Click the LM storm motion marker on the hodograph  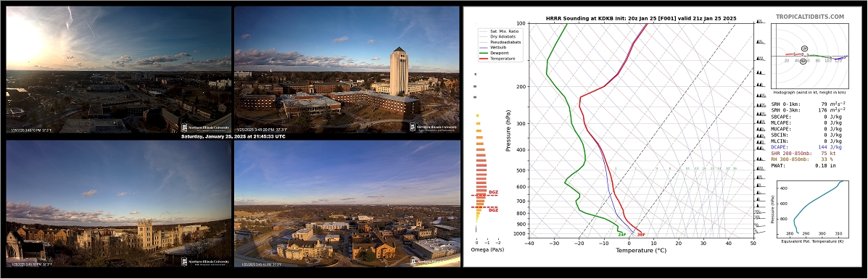pyautogui.click(x=804, y=49)
